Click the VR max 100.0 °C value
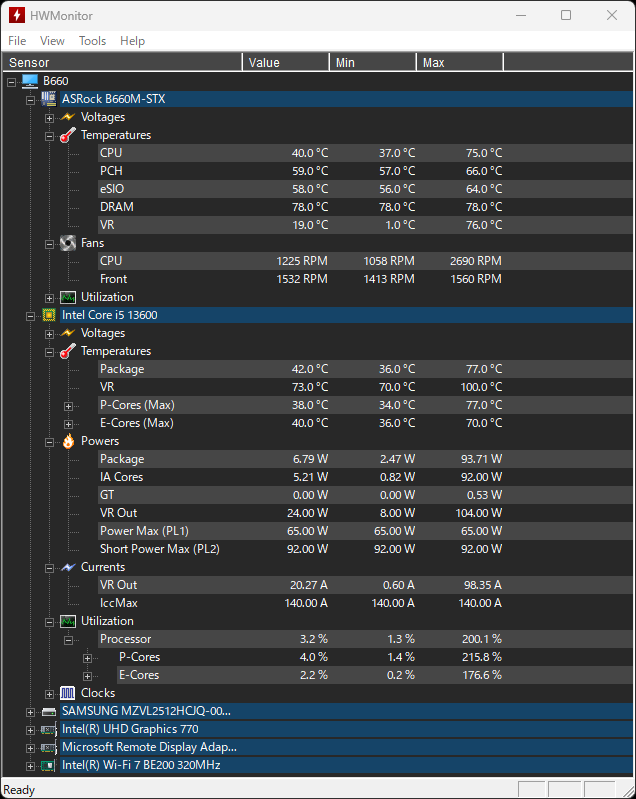The height and width of the screenshot is (799, 636). 481,387
